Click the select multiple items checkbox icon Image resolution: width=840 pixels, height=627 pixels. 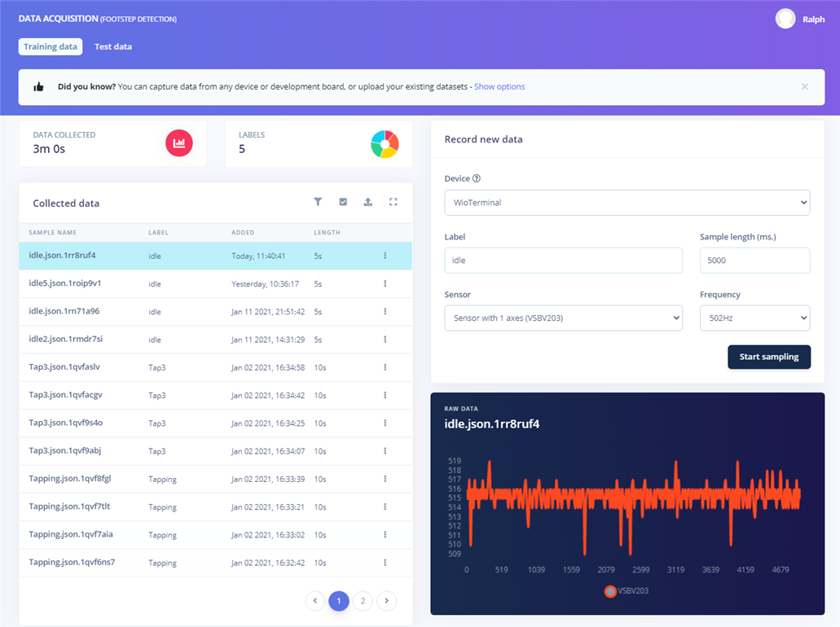coord(343,202)
